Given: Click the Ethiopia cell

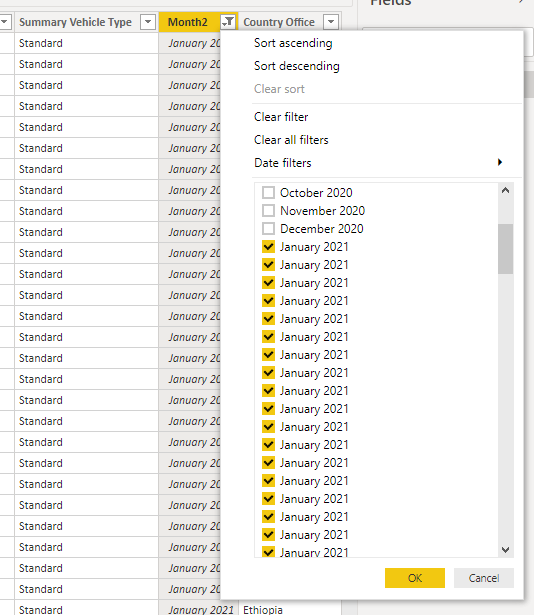Looking at the screenshot, I should point(290,610).
